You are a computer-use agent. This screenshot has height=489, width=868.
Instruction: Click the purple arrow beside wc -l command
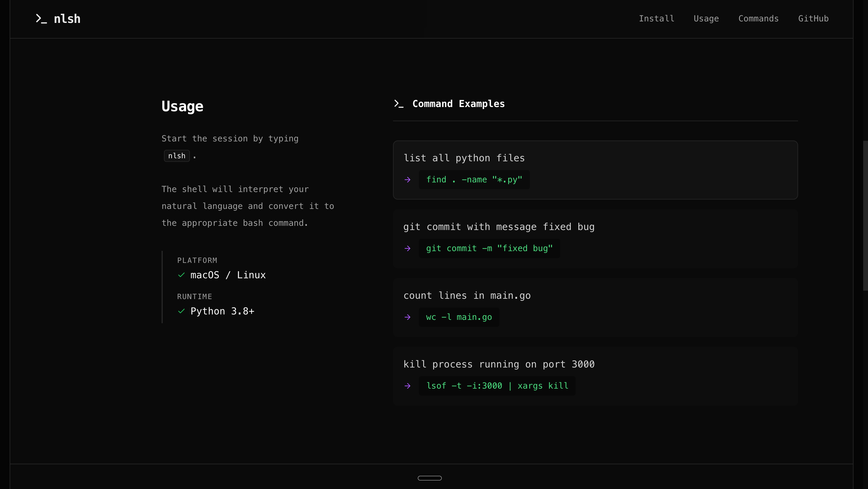(407, 317)
